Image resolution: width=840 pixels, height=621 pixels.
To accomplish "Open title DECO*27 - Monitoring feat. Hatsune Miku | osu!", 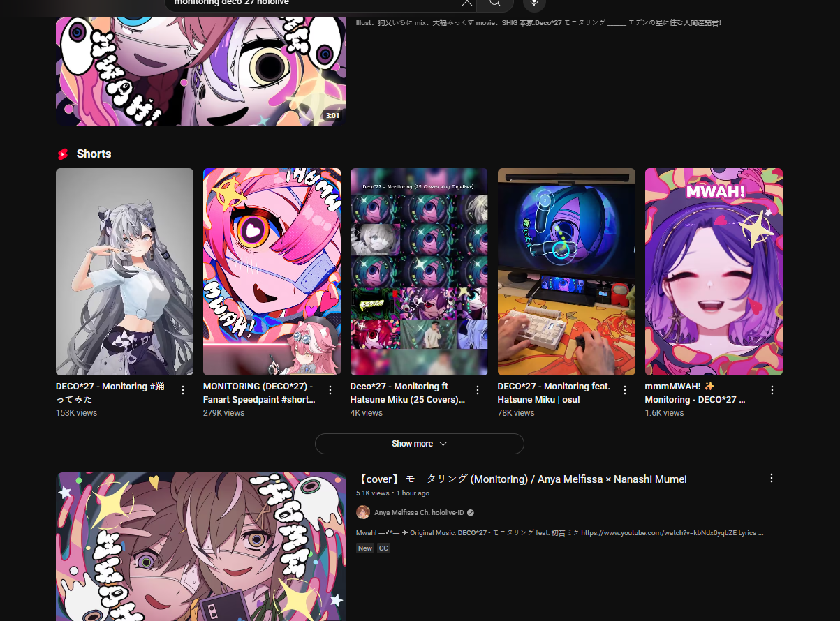I will (554, 393).
